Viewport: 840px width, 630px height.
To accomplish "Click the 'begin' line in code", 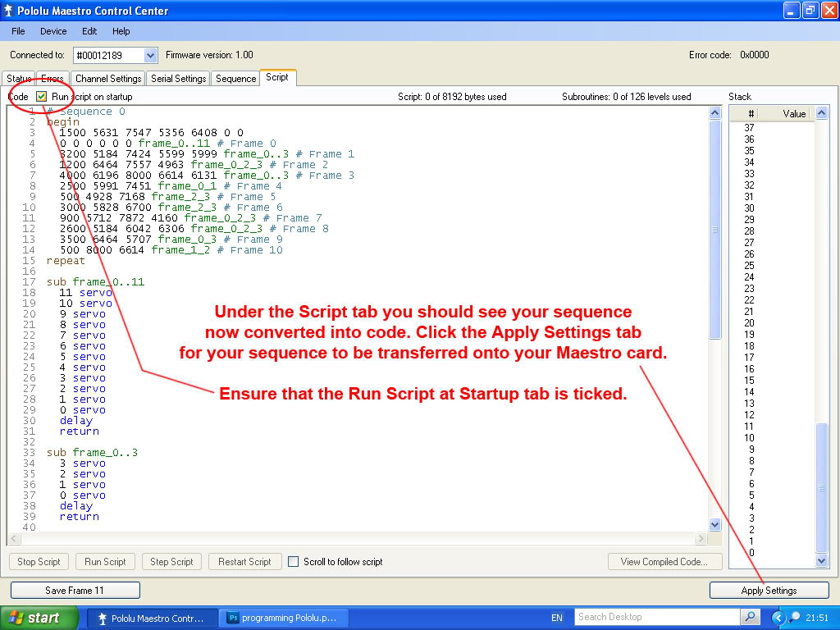I will tap(63, 122).
